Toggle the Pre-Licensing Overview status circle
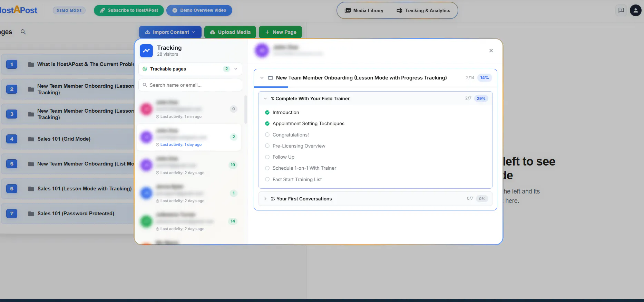Image resolution: width=644 pixels, height=302 pixels. point(267,146)
